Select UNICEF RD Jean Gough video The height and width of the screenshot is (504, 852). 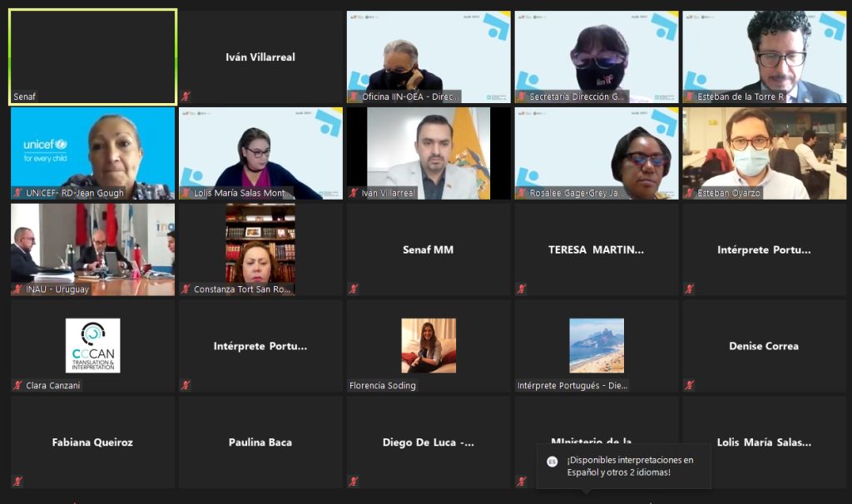[x=93, y=153]
